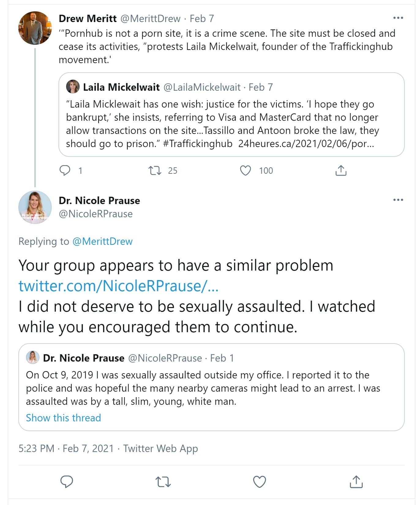This screenshot has height=505, width=420.
Task: Click Laila Mickelwait's small avatar in quote
Action: pos(73,87)
